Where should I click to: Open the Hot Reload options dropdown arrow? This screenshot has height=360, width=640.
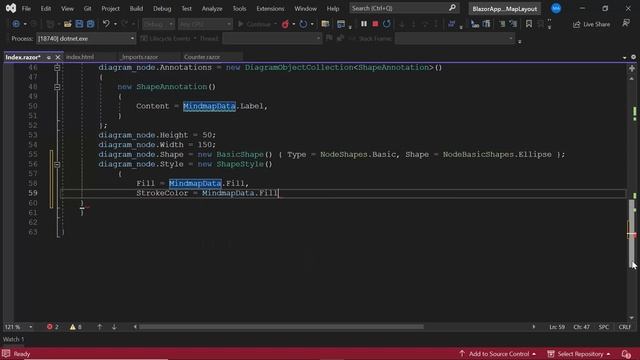(x=294, y=24)
